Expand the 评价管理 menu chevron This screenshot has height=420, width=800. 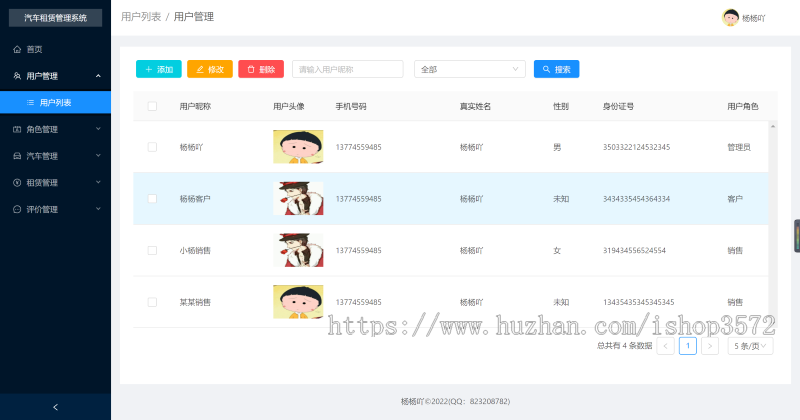coord(98,209)
